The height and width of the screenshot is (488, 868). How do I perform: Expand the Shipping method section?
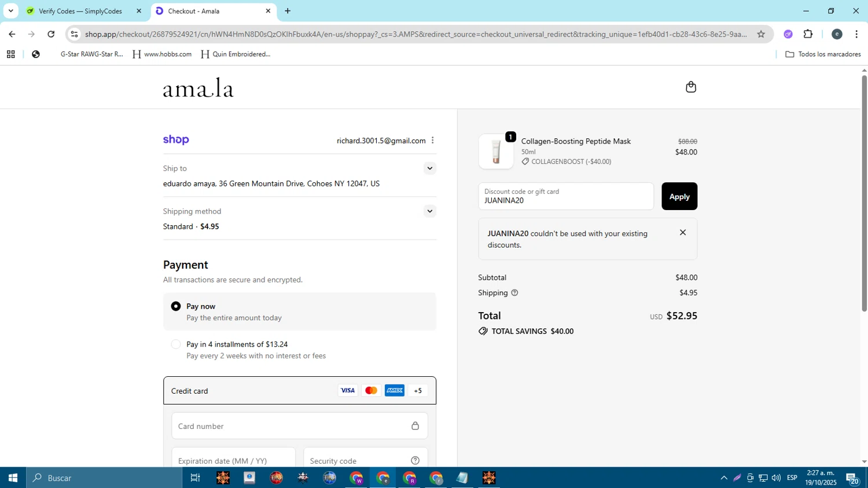(x=429, y=211)
